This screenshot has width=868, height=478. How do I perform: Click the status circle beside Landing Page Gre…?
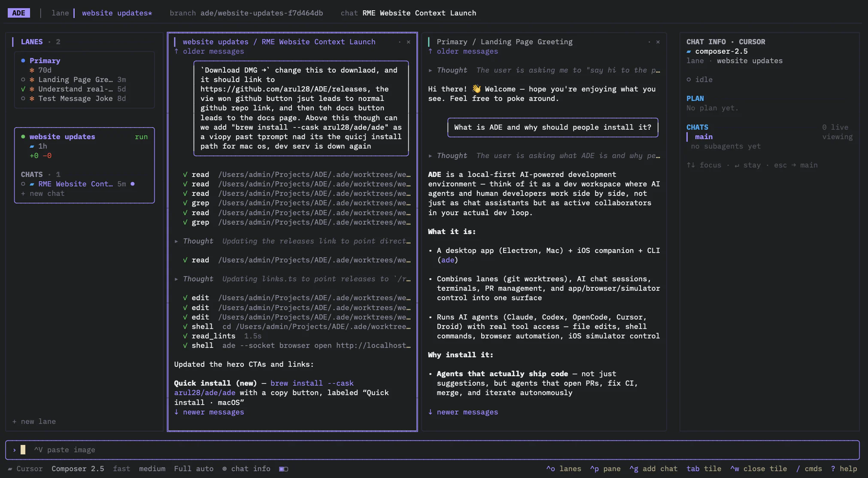click(x=23, y=79)
